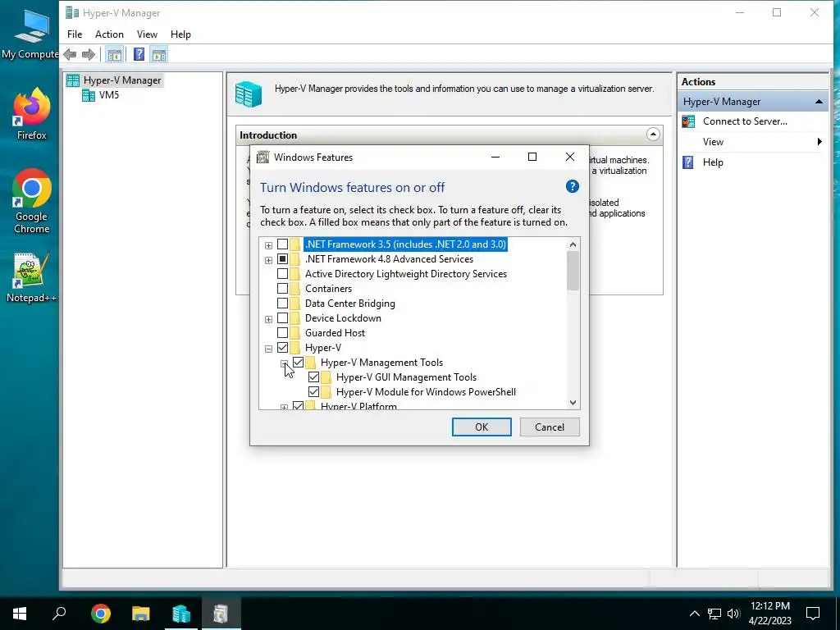Viewport: 840px width, 630px height.
Task: Click the Help action link
Action: [x=713, y=162]
